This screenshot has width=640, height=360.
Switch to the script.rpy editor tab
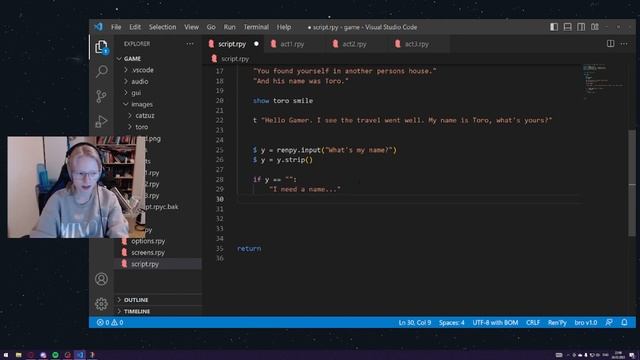click(x=232, y=44)
